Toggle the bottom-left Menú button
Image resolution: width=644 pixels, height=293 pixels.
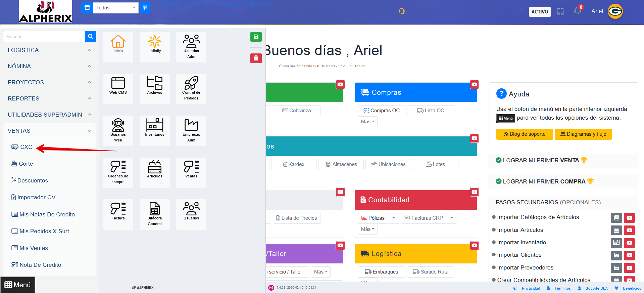pyautogui.click(x=18, y=285)
